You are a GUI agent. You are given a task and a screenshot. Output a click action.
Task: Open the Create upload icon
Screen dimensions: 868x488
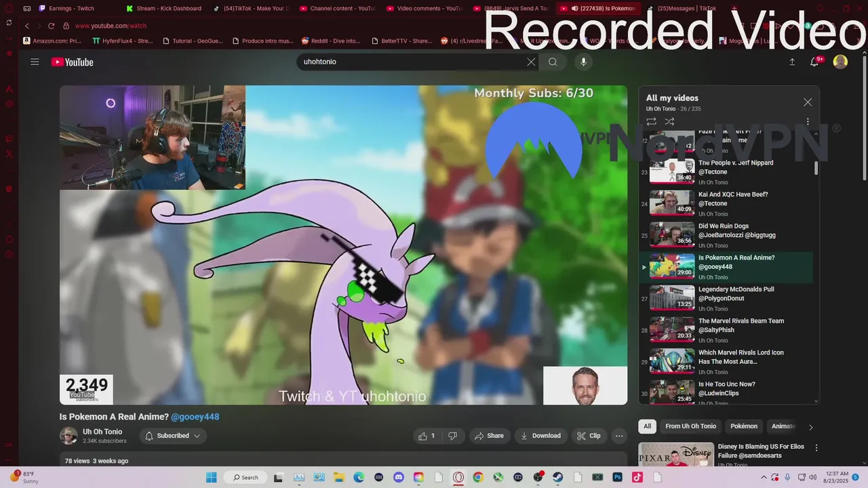[792, 62]
